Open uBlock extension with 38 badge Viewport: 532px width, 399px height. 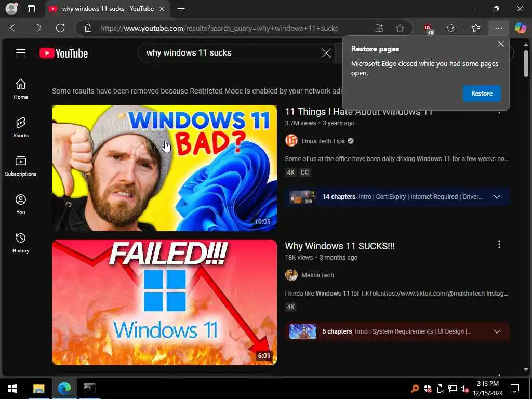tap(429, 29)
